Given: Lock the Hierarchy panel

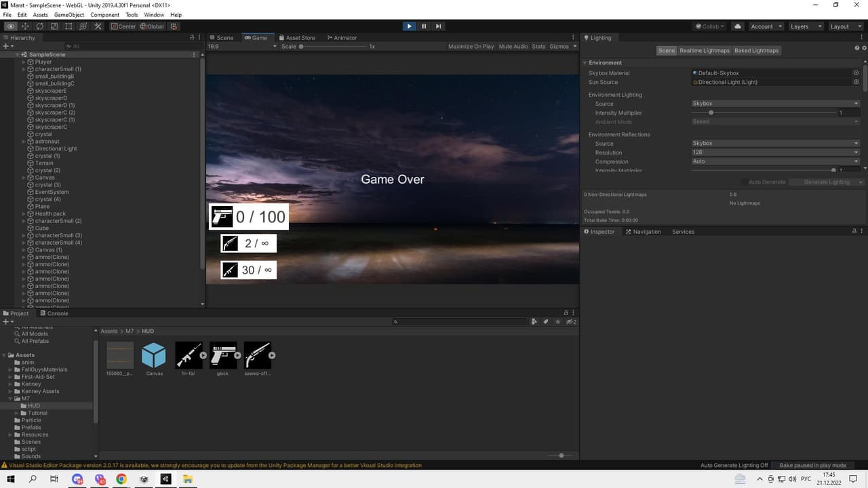Looking at the screenshot, I should (192, 38).
